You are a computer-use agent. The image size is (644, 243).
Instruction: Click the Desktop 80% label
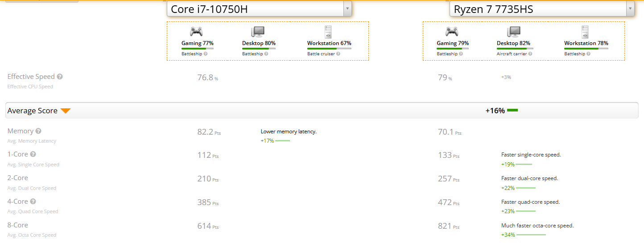point(259,43)
